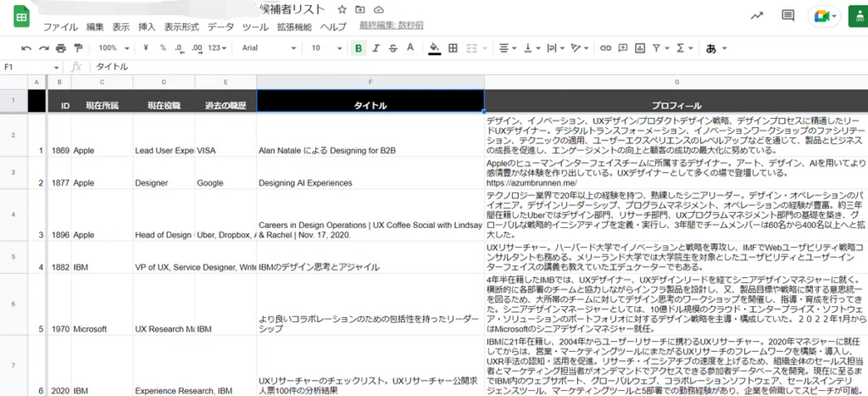Open ヘルプ menu
868x396 pixels.
point(333,26)
